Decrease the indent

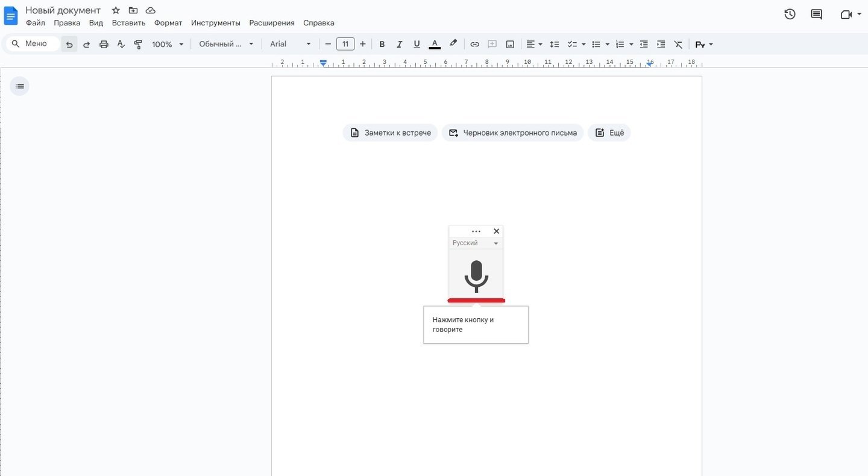(644, 44)
